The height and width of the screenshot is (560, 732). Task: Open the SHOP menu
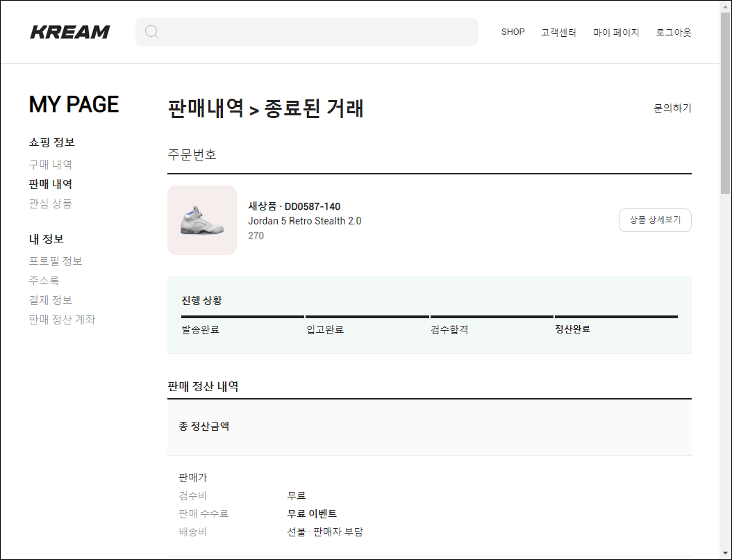click(x=513, y=32)
